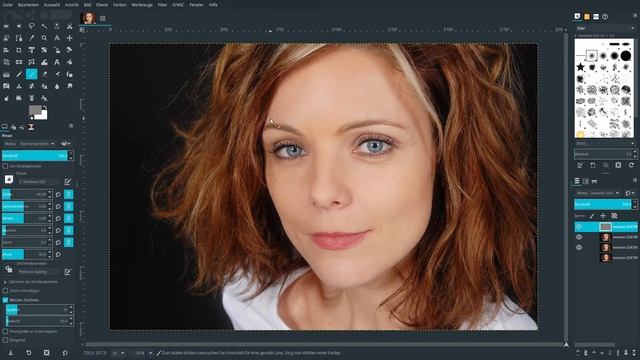Switch to the Undo History tab below toolbox
This screenshot has width=640, height=360.
point(22,127)
